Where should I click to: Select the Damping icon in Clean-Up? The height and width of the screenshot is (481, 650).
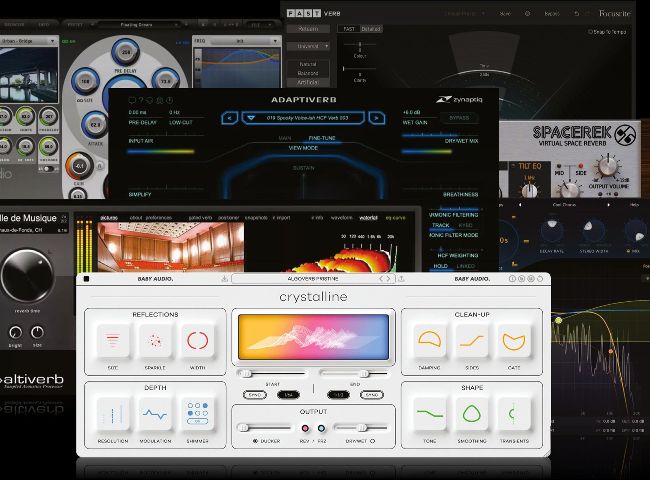430,342
